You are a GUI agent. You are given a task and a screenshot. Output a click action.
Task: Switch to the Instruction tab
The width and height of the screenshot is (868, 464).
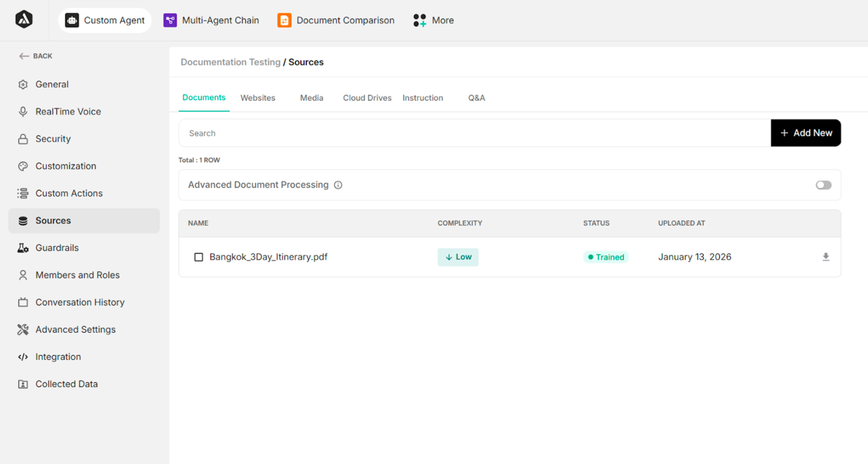(x=423, y=98)
